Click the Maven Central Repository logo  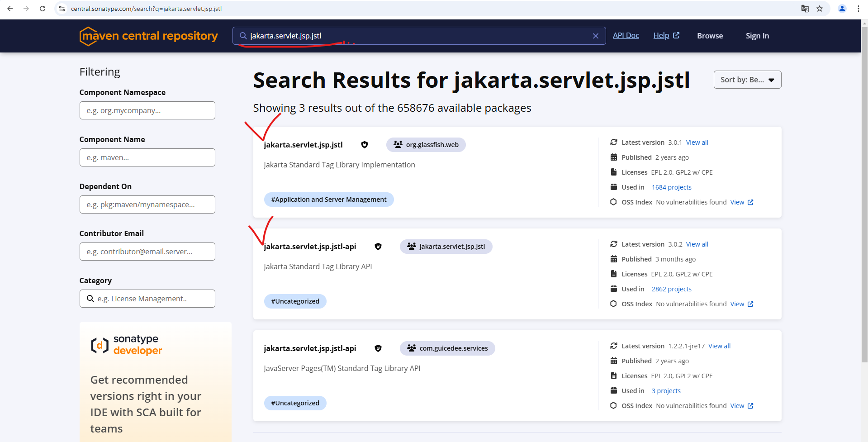pyautogui.click(x=148, y=36)
